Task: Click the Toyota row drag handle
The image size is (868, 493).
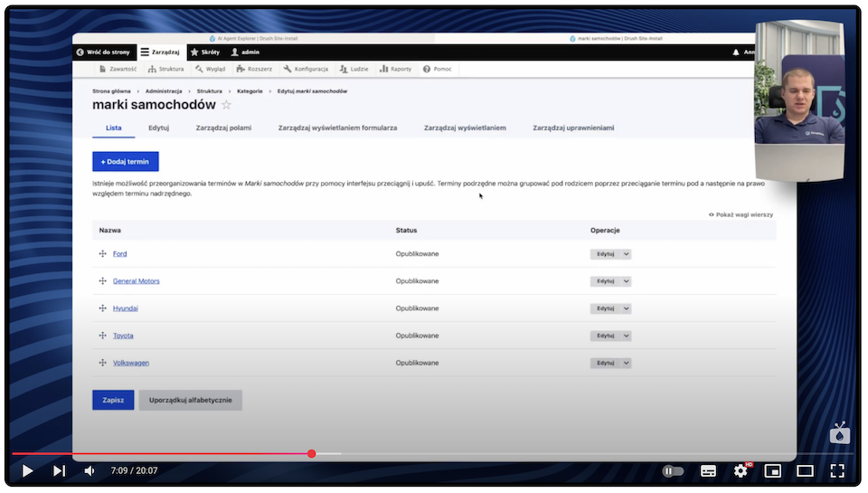Action: click(x=102, y=335)
